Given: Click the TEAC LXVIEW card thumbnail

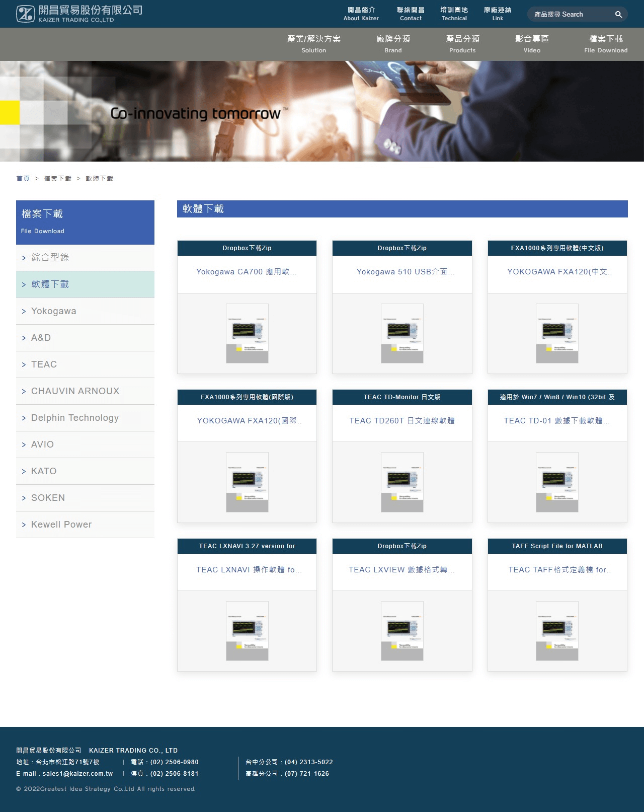Looking at the screenshot, I should (402, 631).
